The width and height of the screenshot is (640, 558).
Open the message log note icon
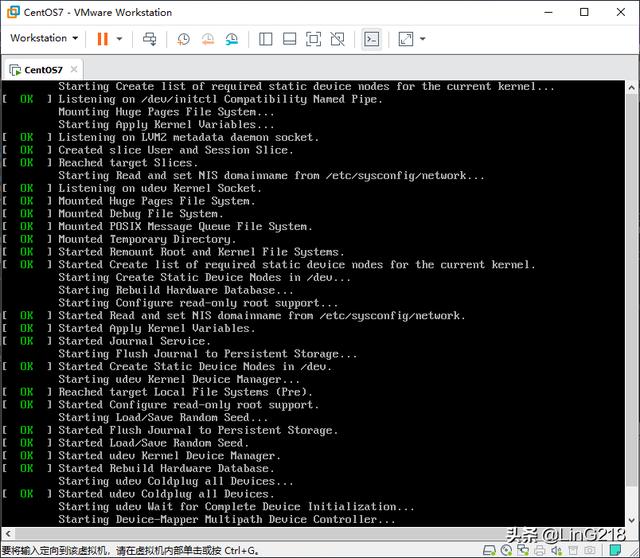[x=615, y=550]
